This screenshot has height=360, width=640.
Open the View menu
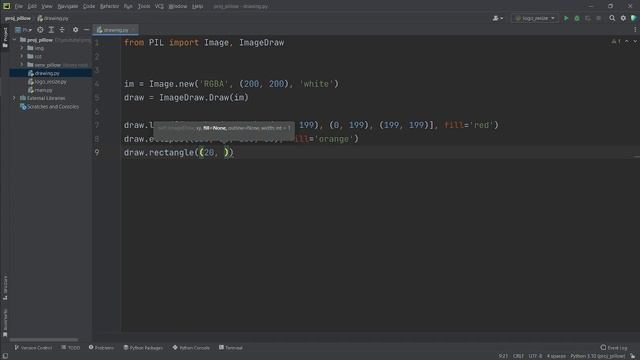click(47, 7)
